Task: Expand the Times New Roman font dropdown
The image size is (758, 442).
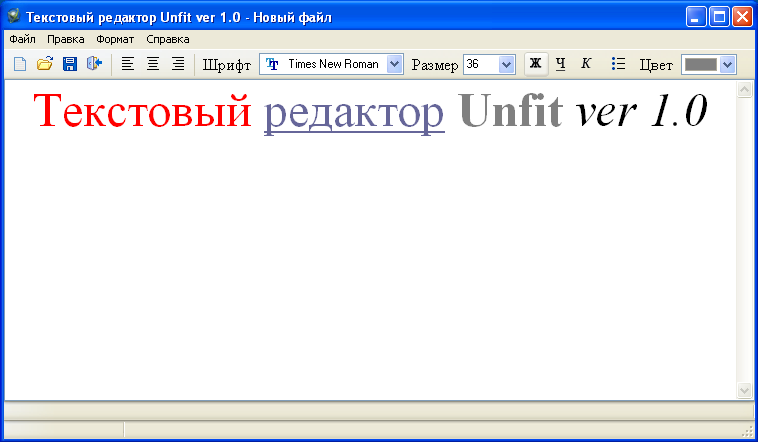Action: point(394,64)
